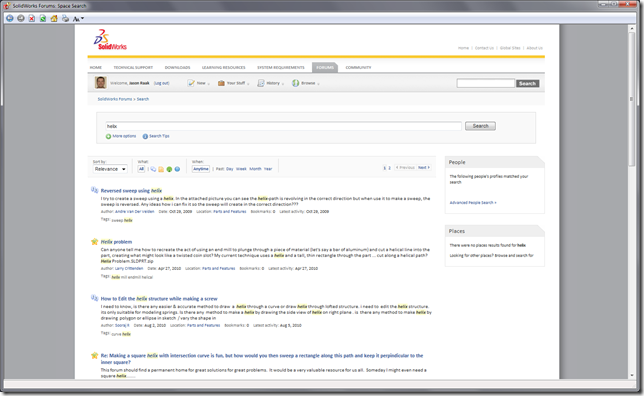This screenshot has width=644, height=396.
Task: Go to results page 2
Action: (x=389, y=168)
